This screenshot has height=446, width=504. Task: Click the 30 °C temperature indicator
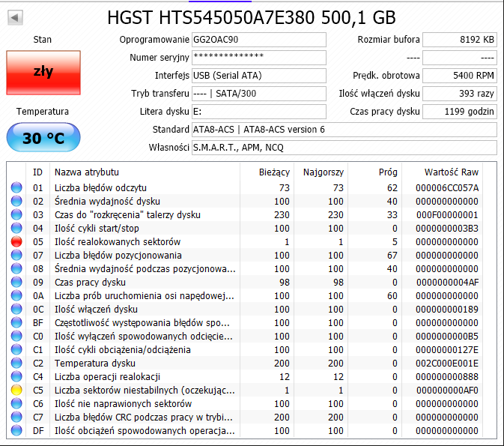(43, 137)
